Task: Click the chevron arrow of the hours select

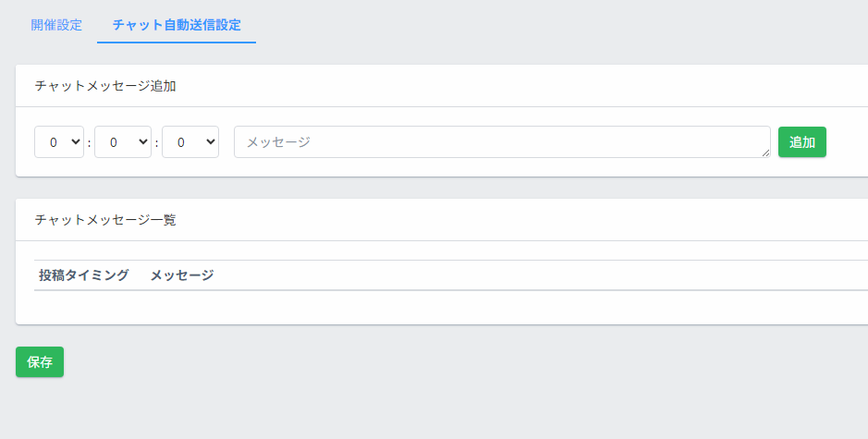Action: [75, 142]
